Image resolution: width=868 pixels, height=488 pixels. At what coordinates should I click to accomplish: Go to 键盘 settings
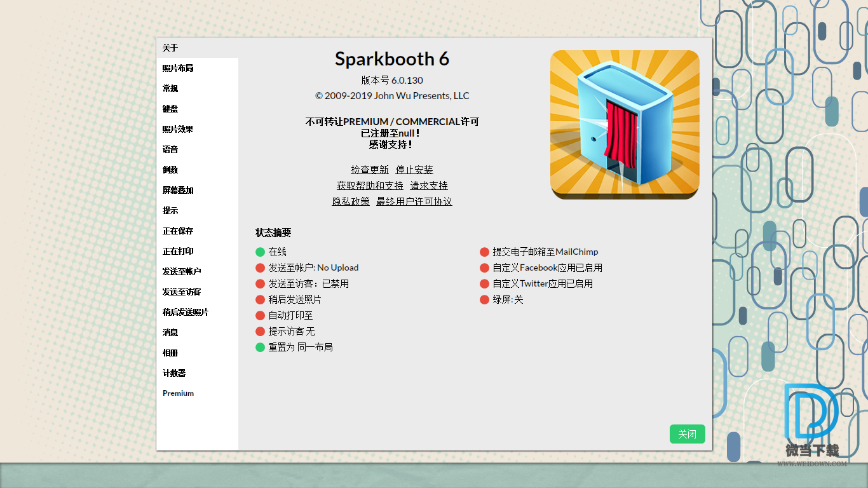pyautogui.click(x=197, y=109)
